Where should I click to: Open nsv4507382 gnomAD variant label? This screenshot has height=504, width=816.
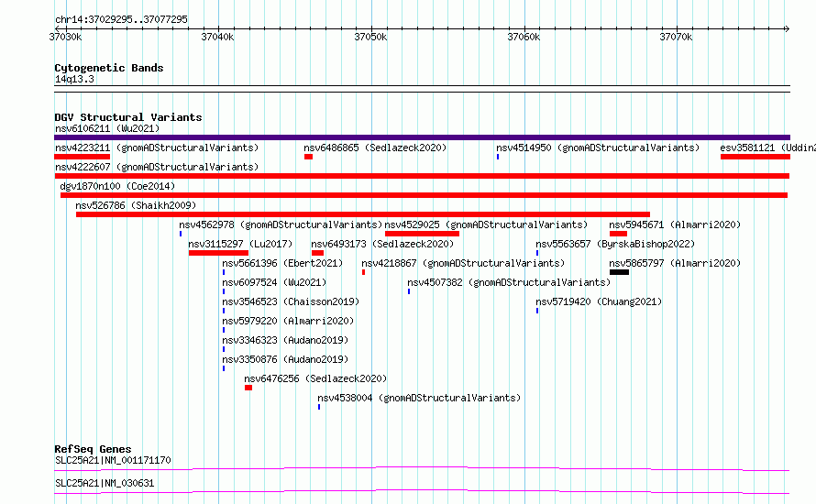pyautogui.click(x=509, y=282)
